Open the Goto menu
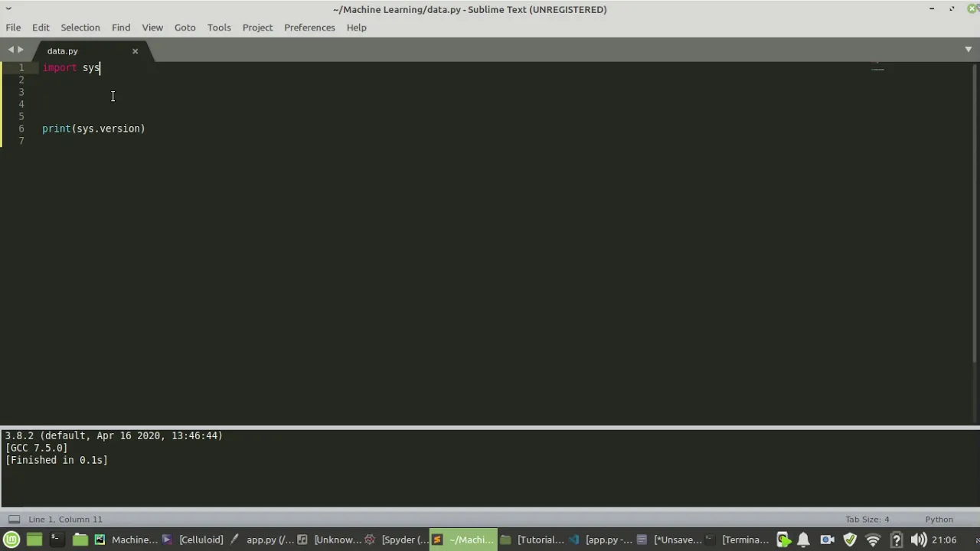The image size is (980, 551). click(x=185, y=28)
